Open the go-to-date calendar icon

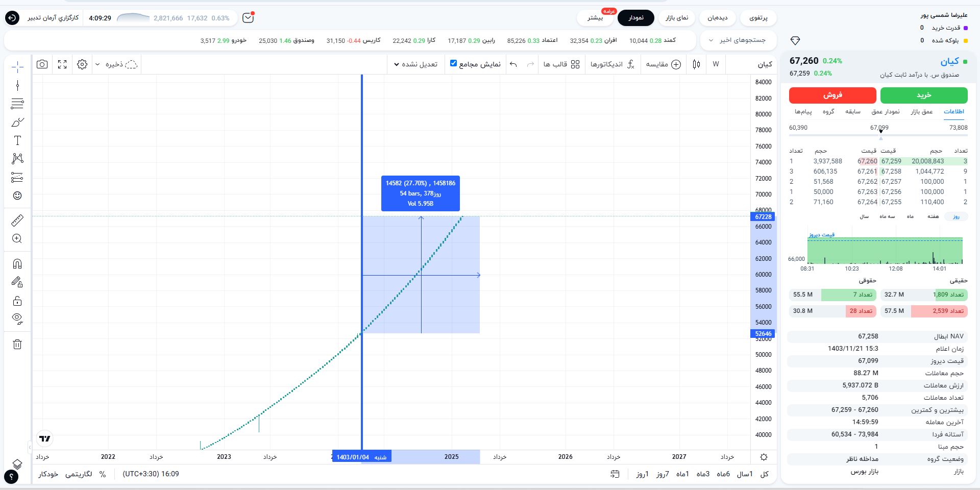[615, 474]
